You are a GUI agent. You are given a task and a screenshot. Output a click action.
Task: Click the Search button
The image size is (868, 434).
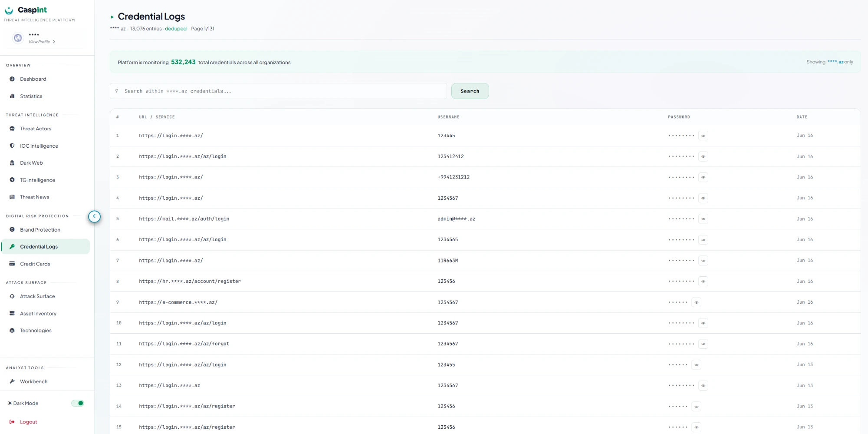coord(470,91)
